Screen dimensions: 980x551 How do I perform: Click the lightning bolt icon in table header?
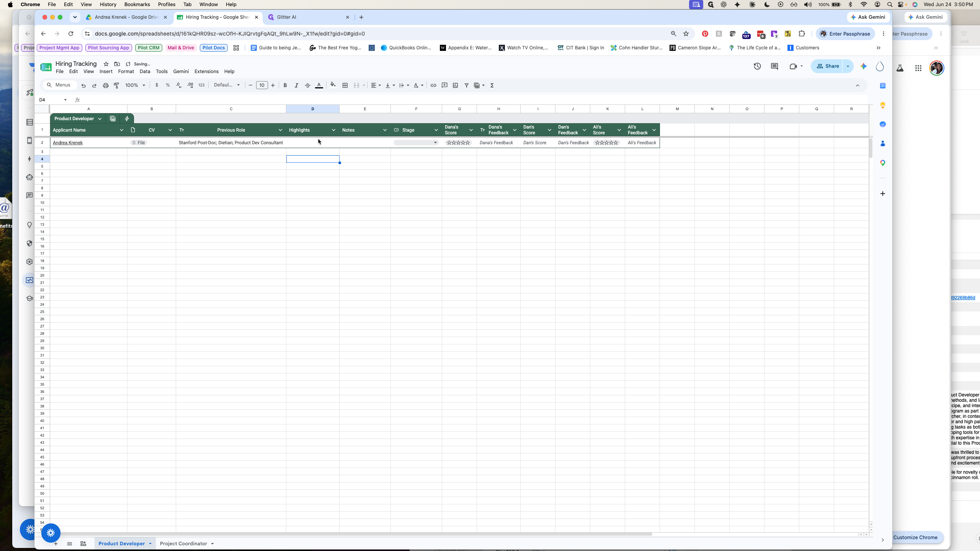coord(127,119)
